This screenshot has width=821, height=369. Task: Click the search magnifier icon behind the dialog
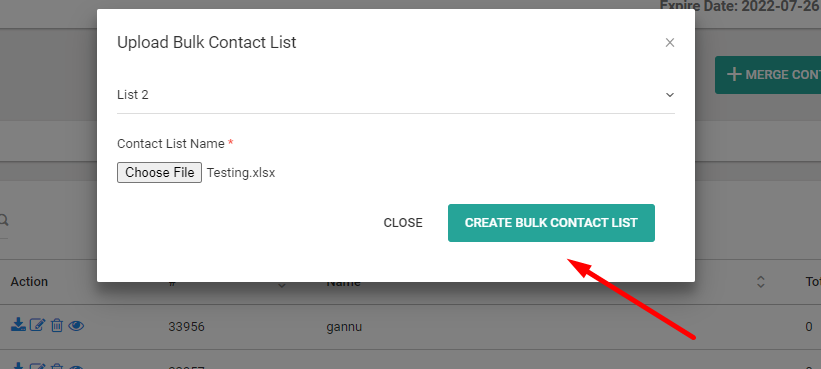pyautogui.click(x=4, y=220)
